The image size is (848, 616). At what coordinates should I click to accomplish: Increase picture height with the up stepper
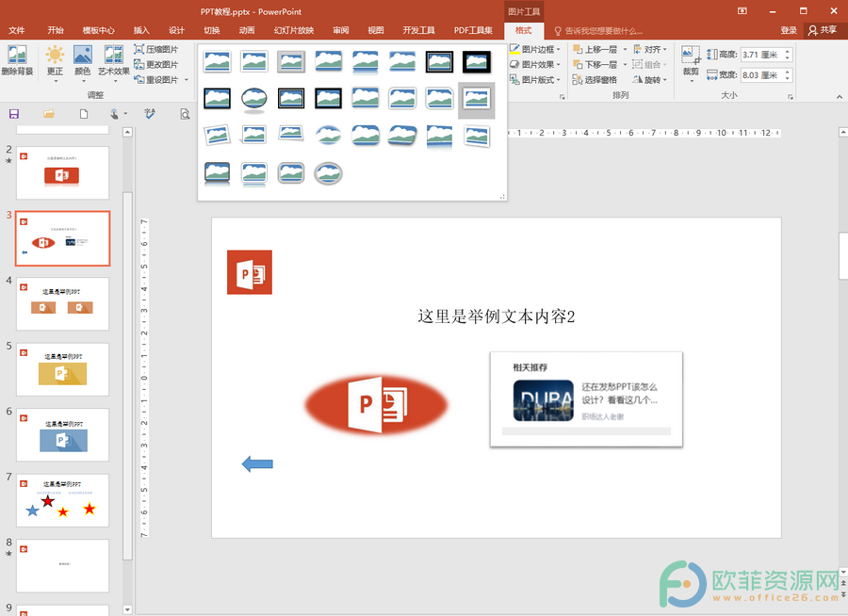(788, 52)
